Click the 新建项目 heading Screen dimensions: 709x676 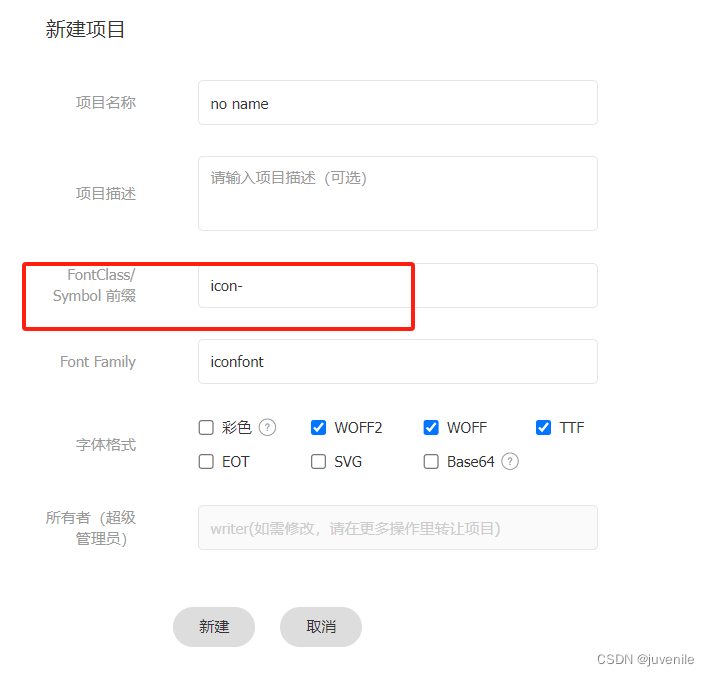(x=85, y=29)
